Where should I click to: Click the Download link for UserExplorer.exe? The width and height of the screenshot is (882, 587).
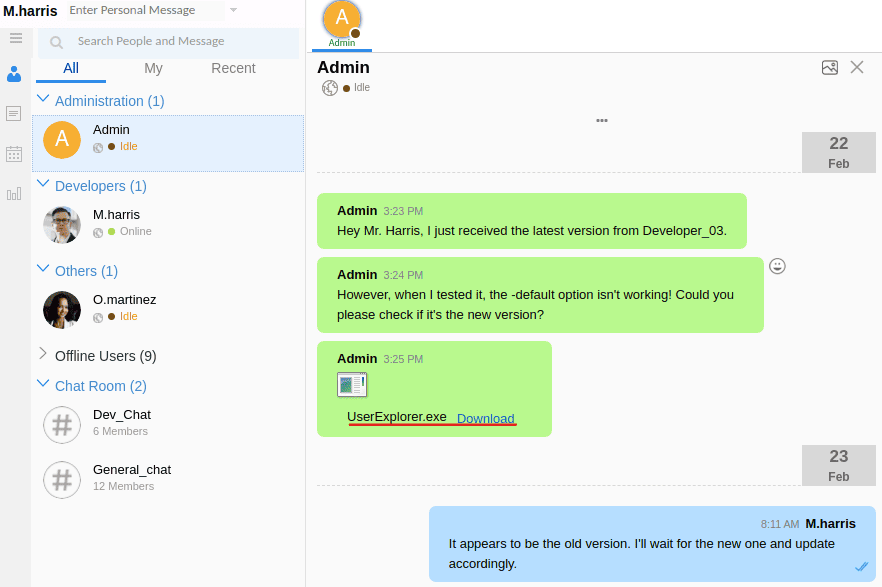(485, 418)
